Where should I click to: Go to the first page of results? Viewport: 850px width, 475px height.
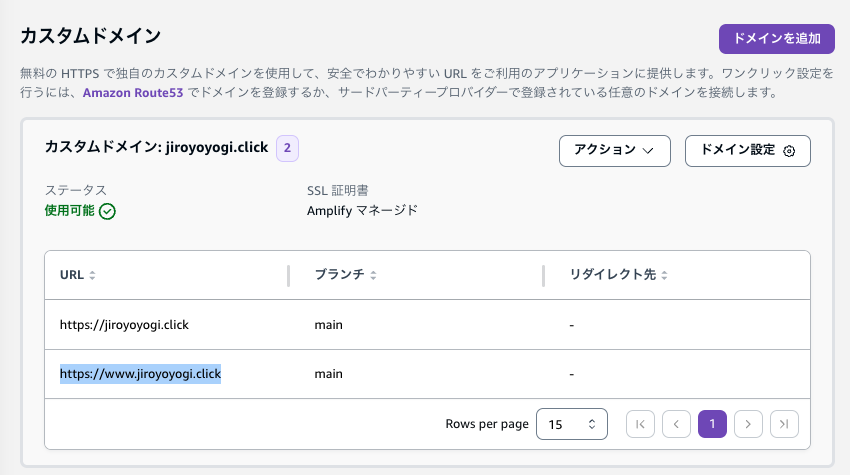tap(640, 424)
